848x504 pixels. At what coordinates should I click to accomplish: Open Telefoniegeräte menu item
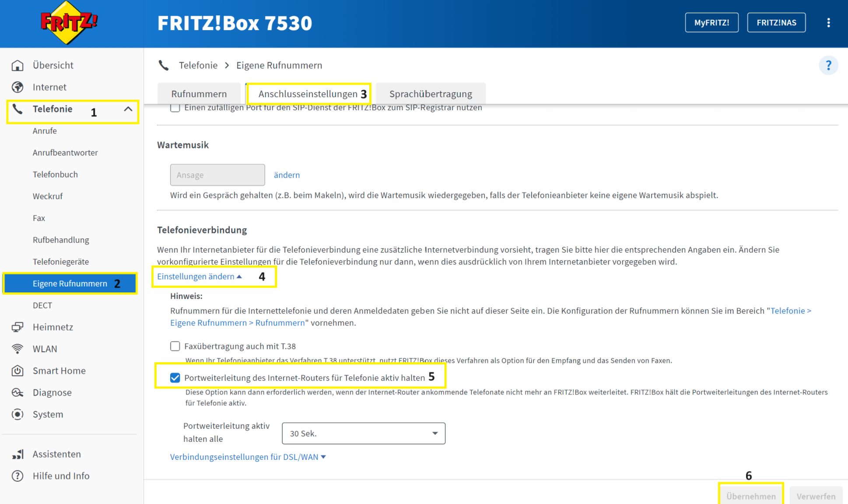tap(61, 262)
